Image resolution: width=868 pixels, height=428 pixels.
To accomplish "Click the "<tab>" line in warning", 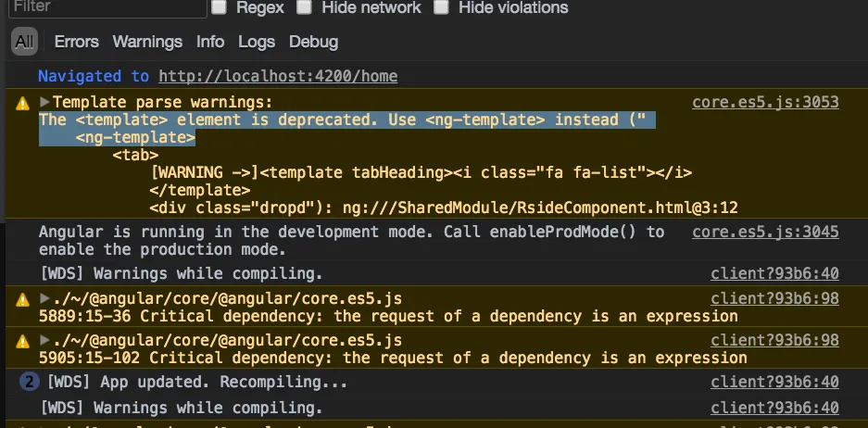I will (x=135, y=155).
